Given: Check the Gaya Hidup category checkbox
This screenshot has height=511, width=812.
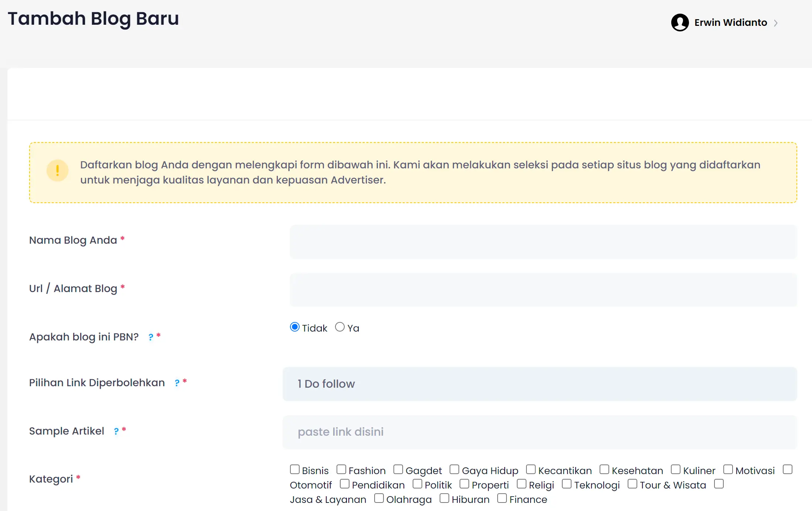Looking at the screenshot, I should click(x=454, y=469).
